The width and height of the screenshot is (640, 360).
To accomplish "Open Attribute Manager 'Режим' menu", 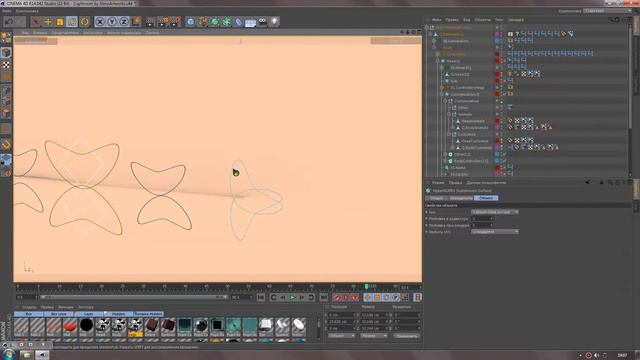I will tap(438, 183).
